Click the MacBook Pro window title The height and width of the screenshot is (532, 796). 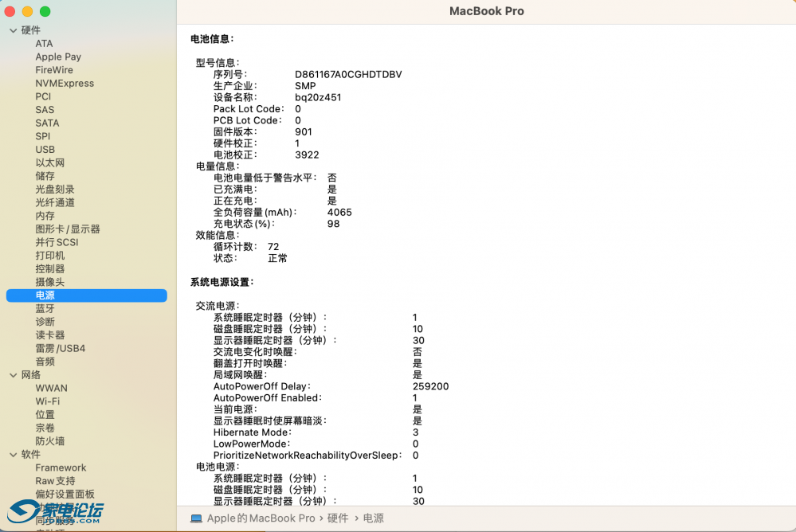click(x=486, y=11)
